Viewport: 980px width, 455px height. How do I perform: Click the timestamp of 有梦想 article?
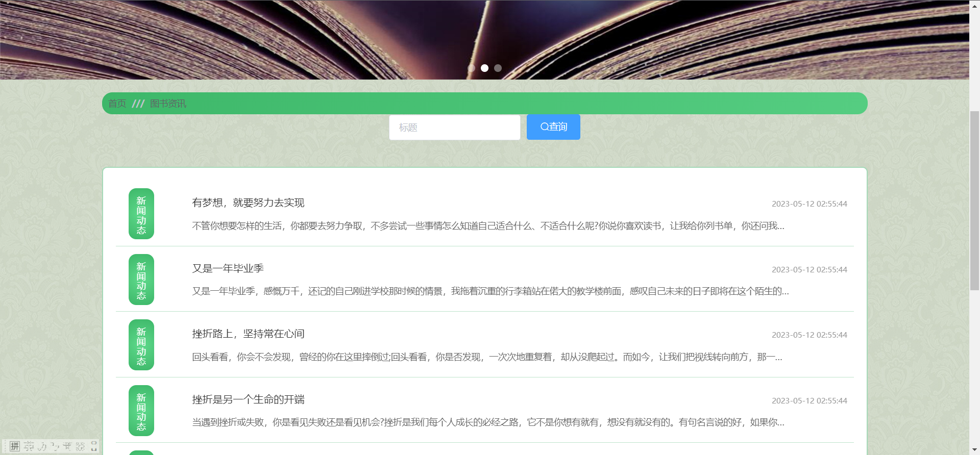810,204
